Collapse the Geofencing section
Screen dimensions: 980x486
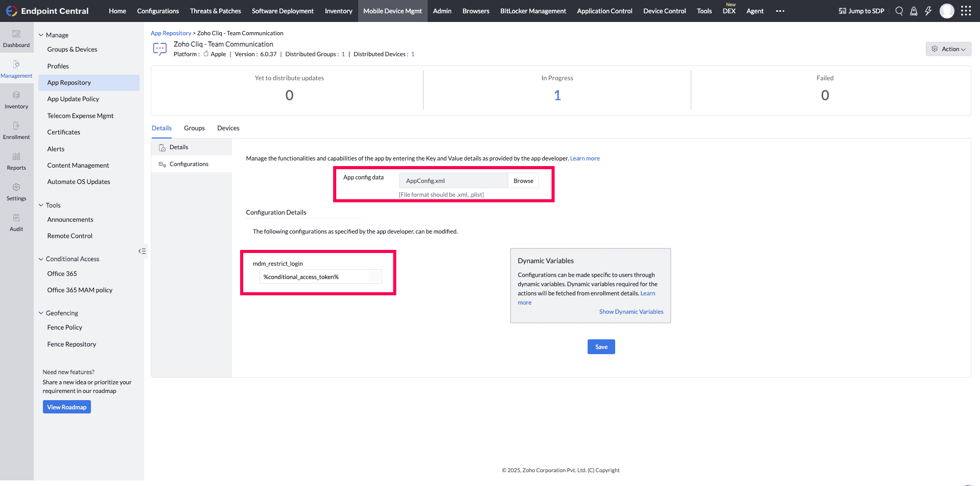pyautogui.click(x=41, y=313)
